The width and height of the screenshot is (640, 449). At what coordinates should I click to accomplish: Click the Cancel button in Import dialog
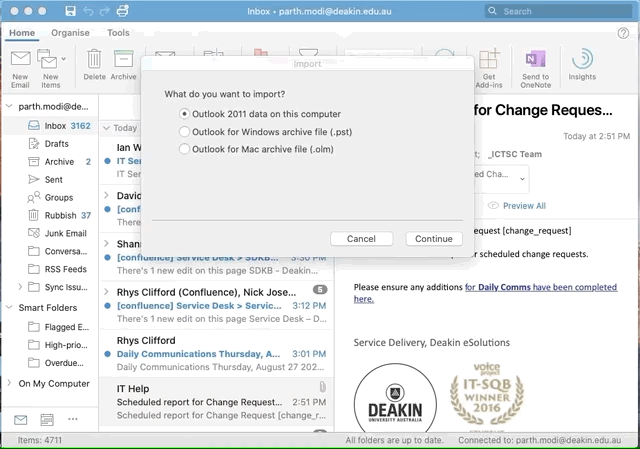coord(362,239)
